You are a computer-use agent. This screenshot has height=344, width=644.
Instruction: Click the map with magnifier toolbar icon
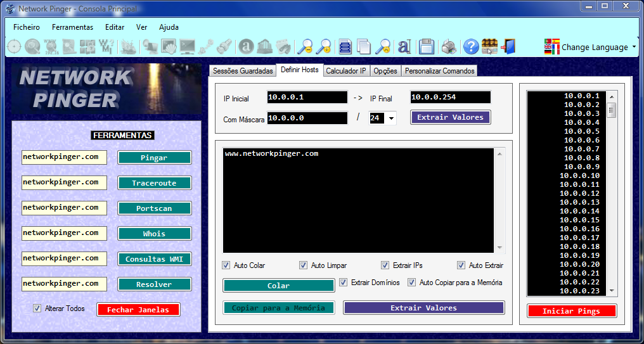(70, 46)
